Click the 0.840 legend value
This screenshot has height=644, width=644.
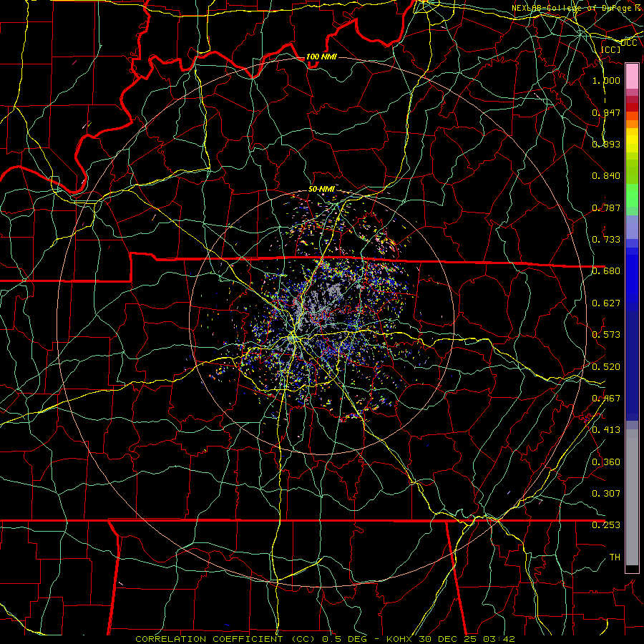(606, 176)
